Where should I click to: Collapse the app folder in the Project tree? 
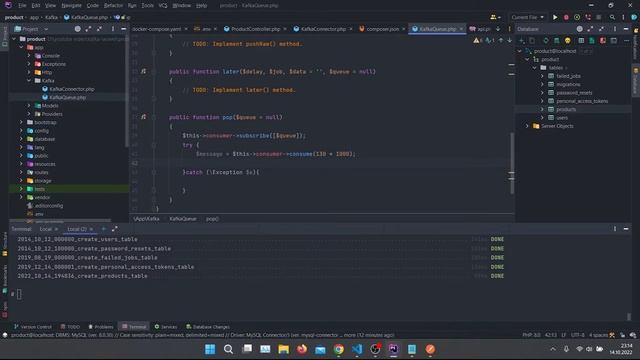(x=21, y=47)
